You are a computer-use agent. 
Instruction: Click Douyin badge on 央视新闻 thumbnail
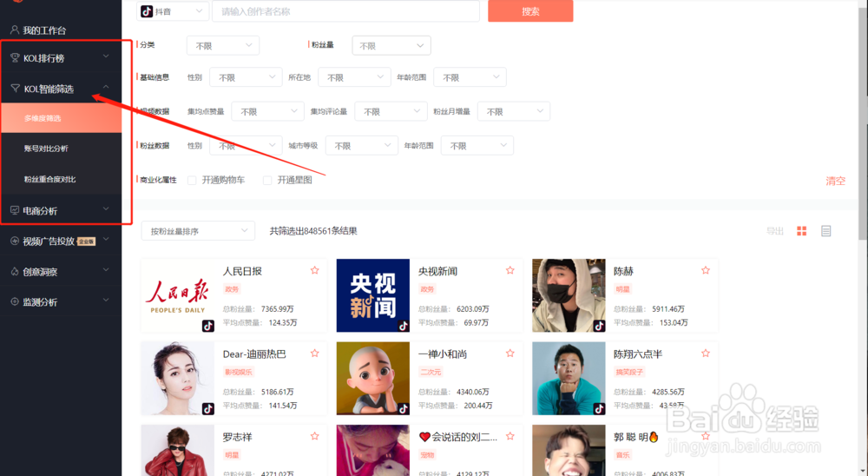(403, 326)
